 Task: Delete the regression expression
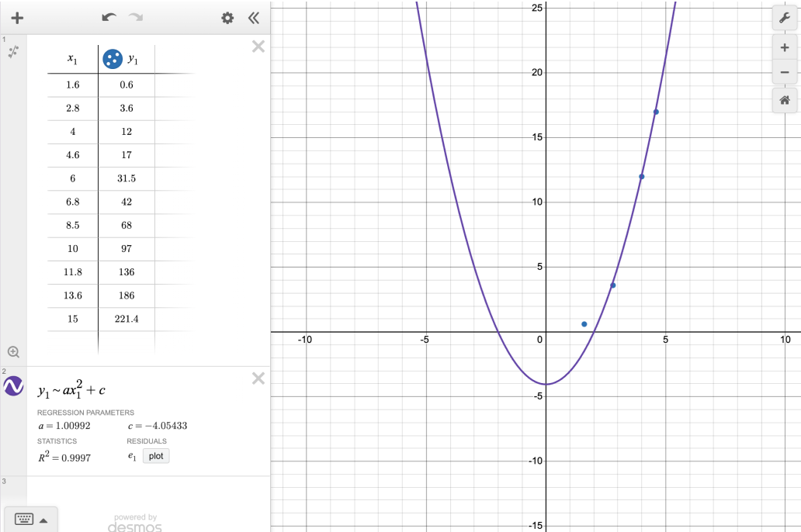(258, 378)
